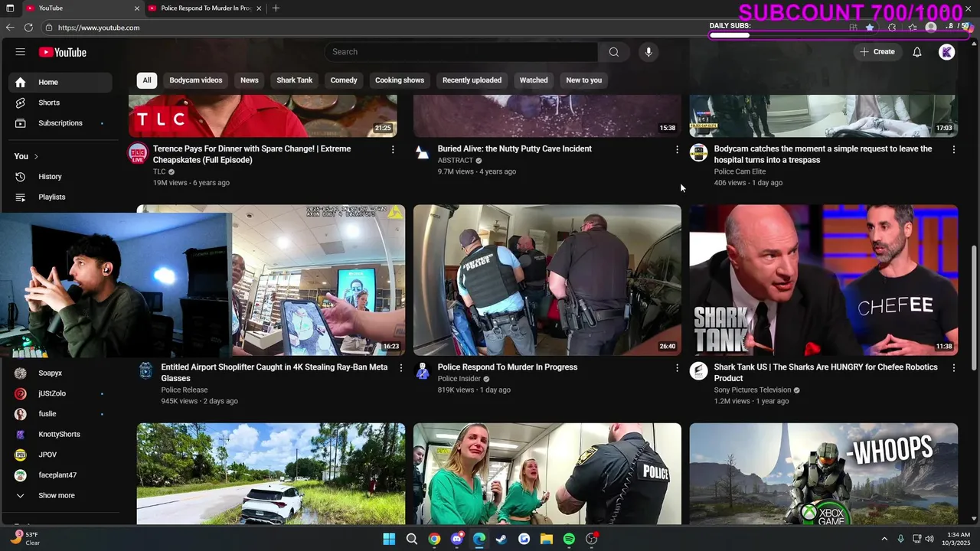The width and height of the screenshot is (980, 551).
Task: Open options for the hospital trespass bodycam video
Action: pos(953,150)
